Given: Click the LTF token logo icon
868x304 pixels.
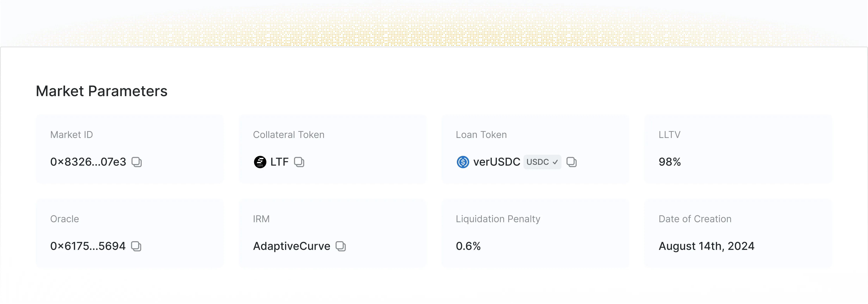Looking at the screenshot, I should (260, 162).
